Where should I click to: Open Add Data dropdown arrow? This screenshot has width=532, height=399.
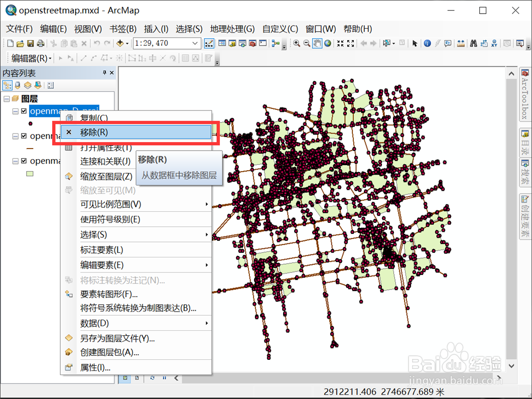click(x=127, y=44)
